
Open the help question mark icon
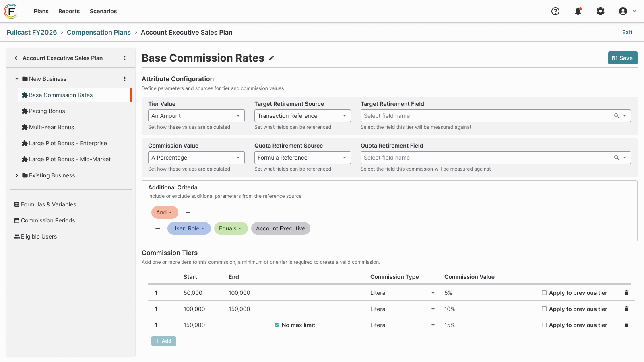tap(555, 11)
